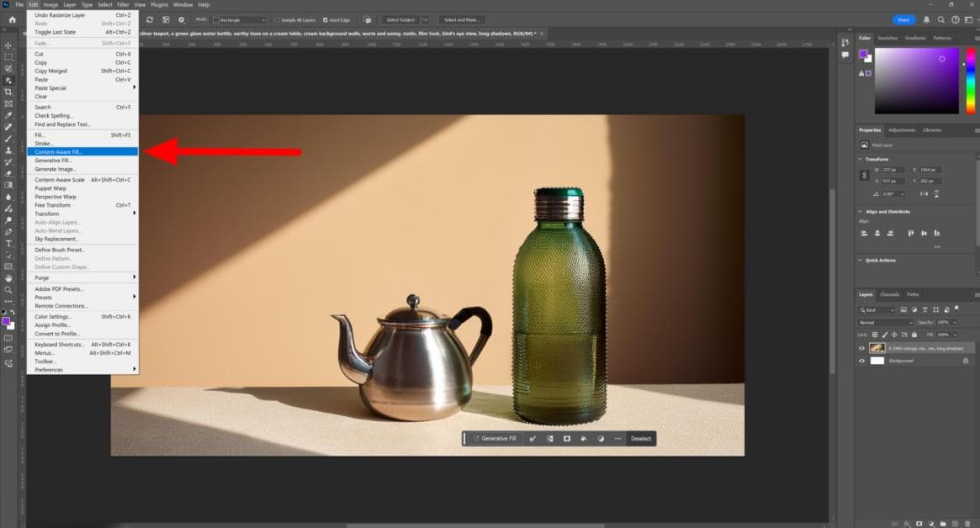Select the Hand tool
This screenshot has width=980, height=528.
[x=8, y=278]
